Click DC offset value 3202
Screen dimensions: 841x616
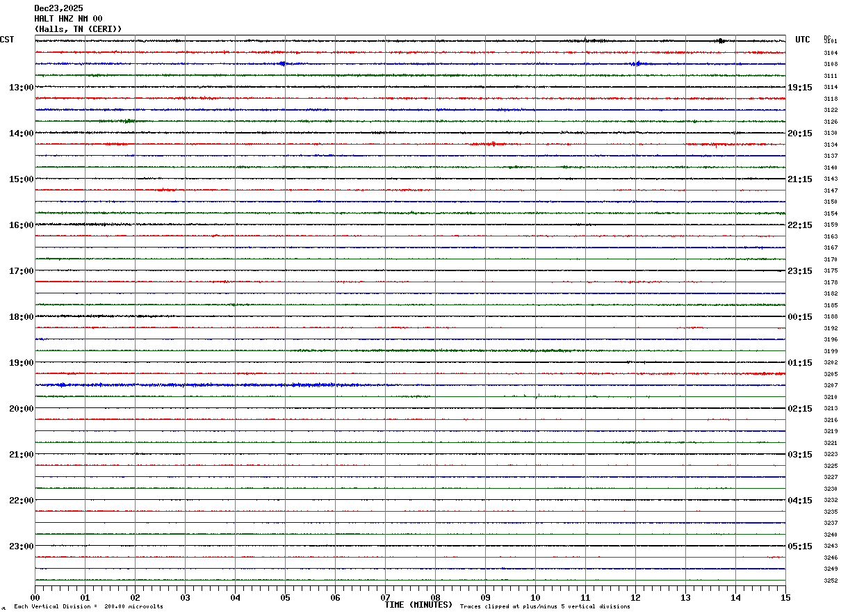point(831,362)
